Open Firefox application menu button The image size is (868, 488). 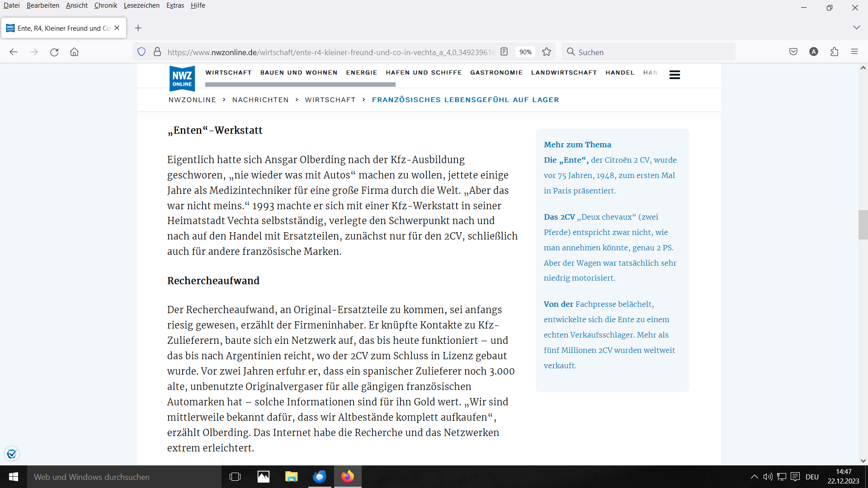(854, 52)
